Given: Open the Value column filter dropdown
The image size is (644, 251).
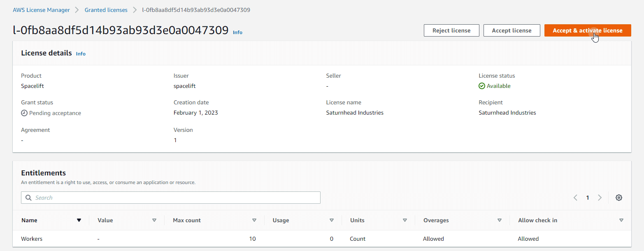Looking at the screenshot, I should coord(154,220).
